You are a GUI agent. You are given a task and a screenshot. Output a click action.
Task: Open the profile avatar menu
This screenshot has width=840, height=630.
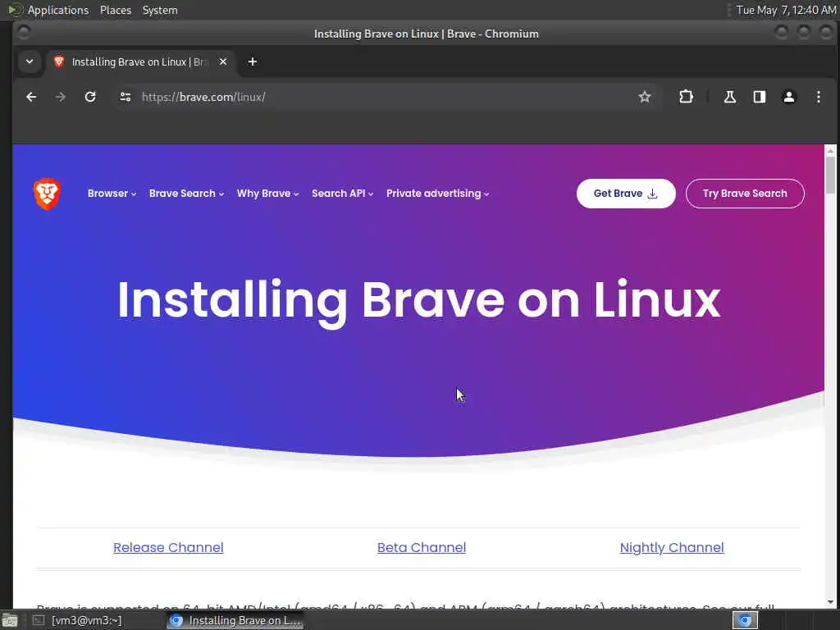click(788, 97)
